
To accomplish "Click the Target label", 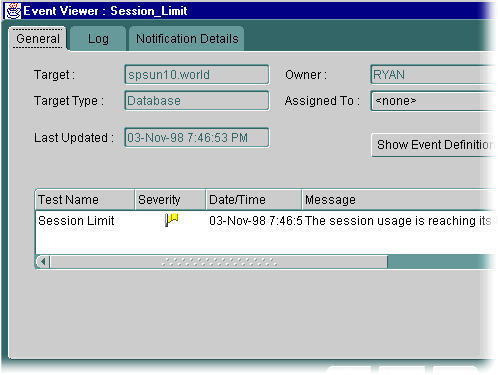I will 55,75.
